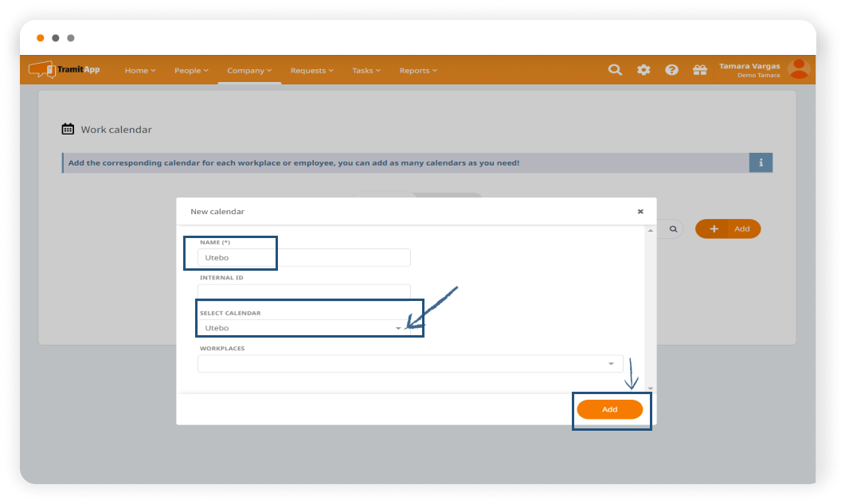Open the Workplaces dropdown
The height and width of the screenshot is (504, 845).
tap(611, 364)
